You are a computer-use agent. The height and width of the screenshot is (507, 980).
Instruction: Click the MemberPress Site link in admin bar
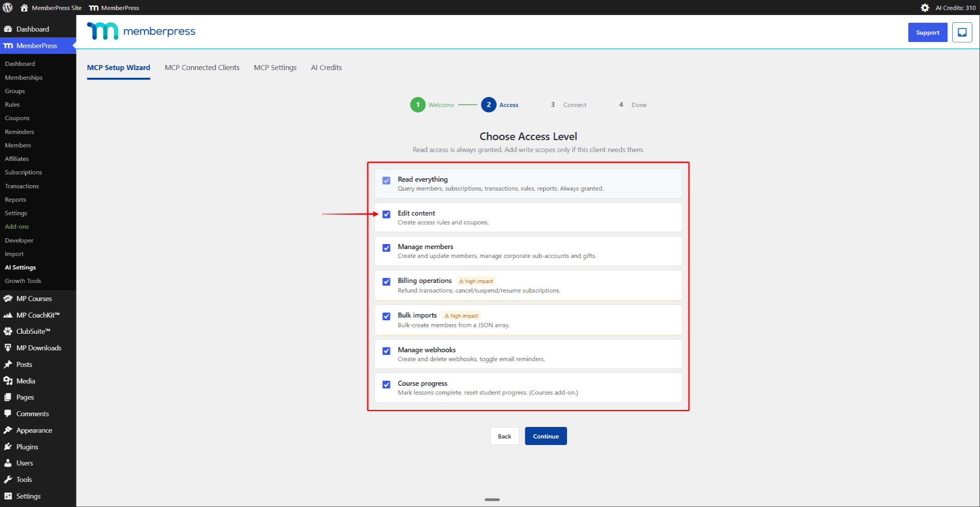[x=57, y=8]
